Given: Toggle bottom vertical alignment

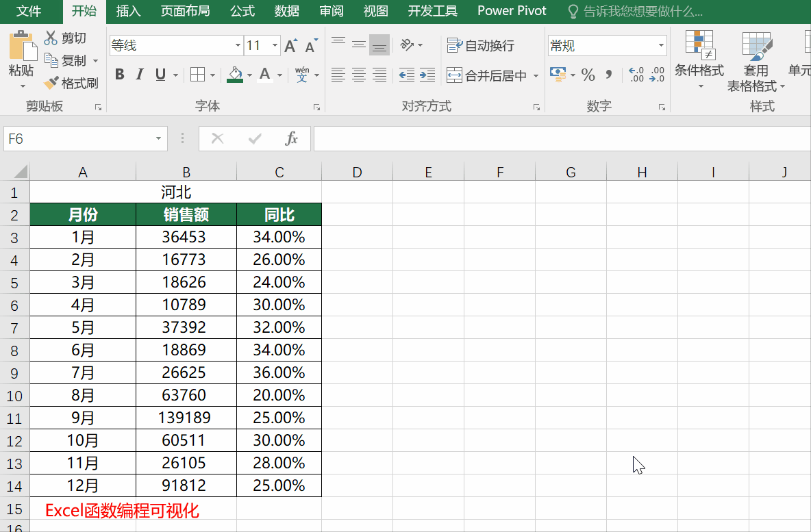Looking at the screenshot, I should pos(379,45).
